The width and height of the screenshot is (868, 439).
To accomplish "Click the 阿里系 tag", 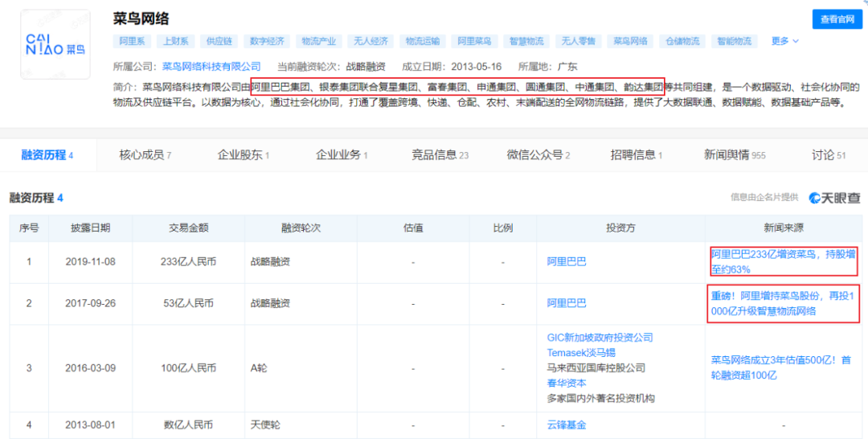I will coord(132,41).
